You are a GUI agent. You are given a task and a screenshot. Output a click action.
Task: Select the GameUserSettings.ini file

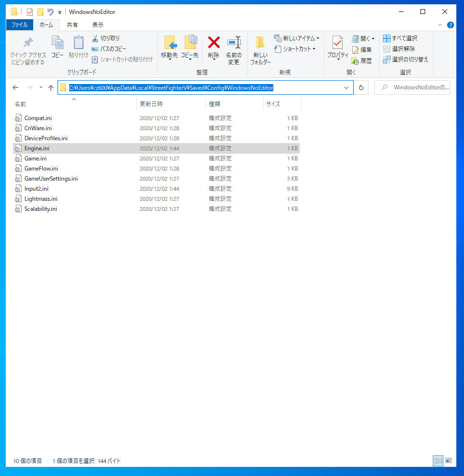pos(156,179)
